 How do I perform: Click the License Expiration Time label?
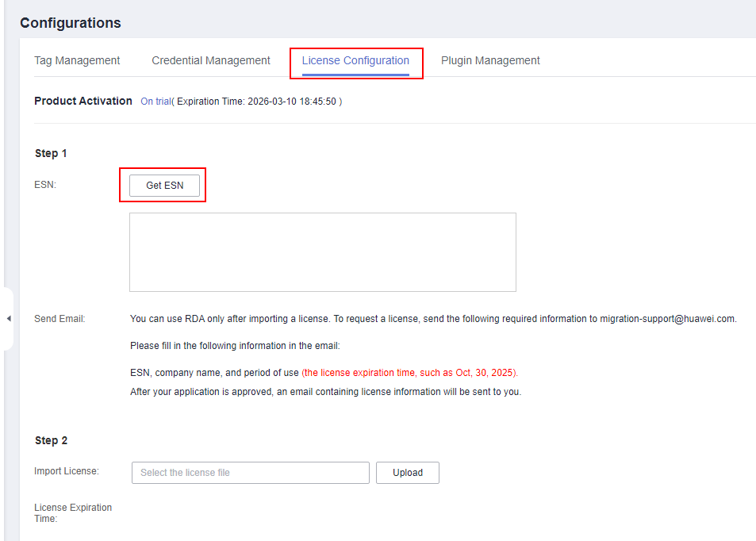pos(73,512)
